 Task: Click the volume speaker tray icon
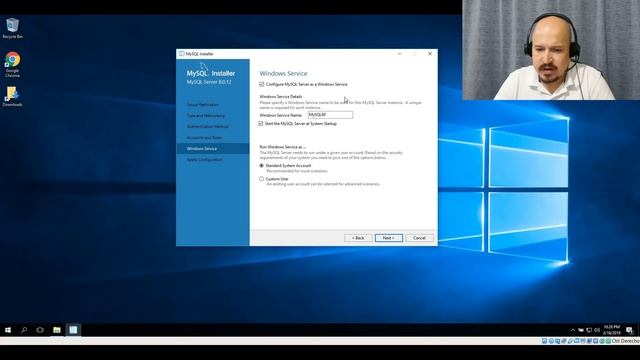[597, 330]
